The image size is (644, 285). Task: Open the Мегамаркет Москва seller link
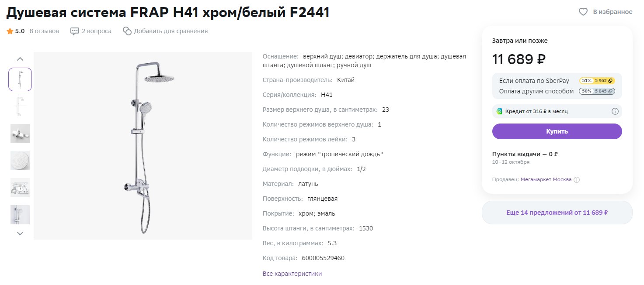(x=546, y=179)
